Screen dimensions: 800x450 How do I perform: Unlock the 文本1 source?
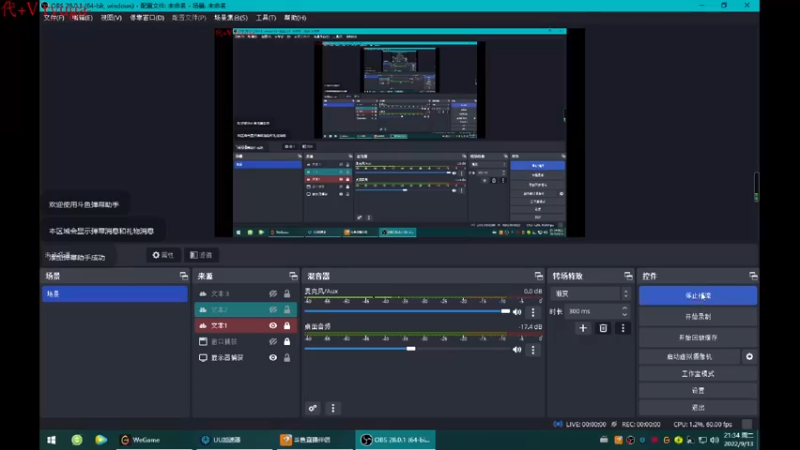[x=287, y=326]
